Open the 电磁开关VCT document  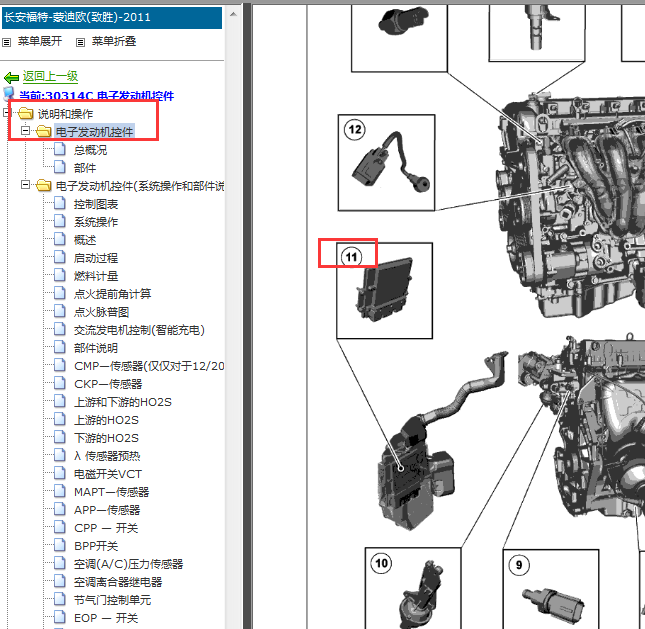pos(108,474)
